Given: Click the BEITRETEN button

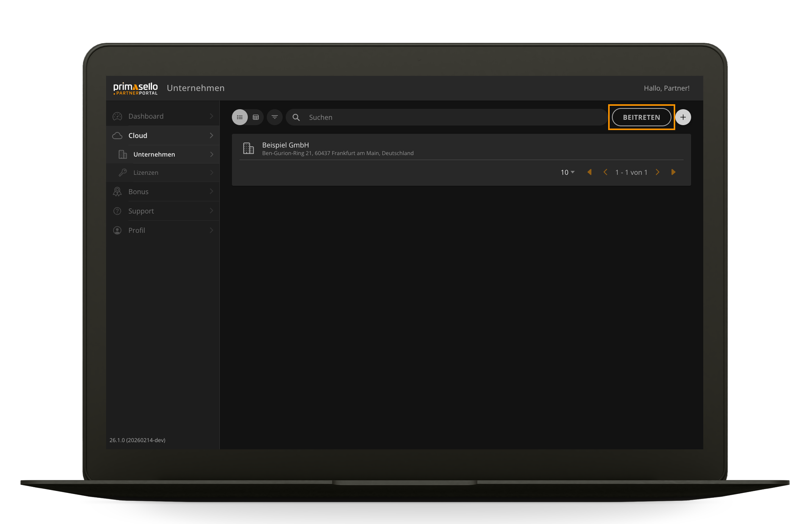Looking at the screenshot, I should (x=641, y=117).
